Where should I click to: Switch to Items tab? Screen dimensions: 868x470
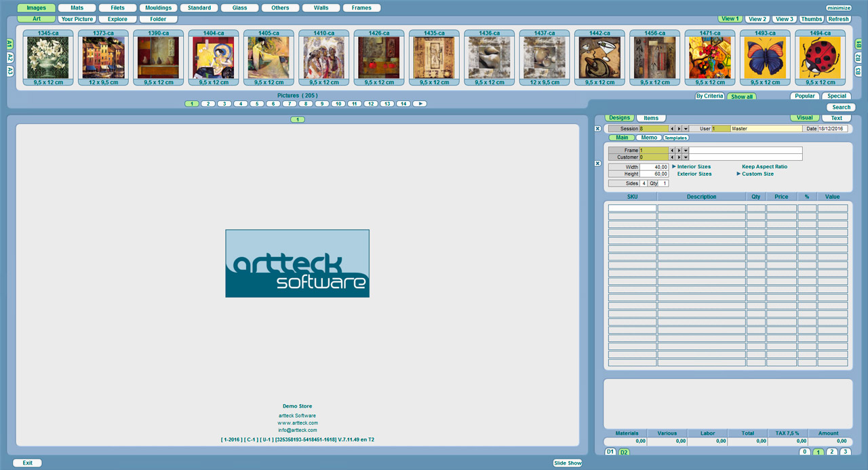[651, 118]
